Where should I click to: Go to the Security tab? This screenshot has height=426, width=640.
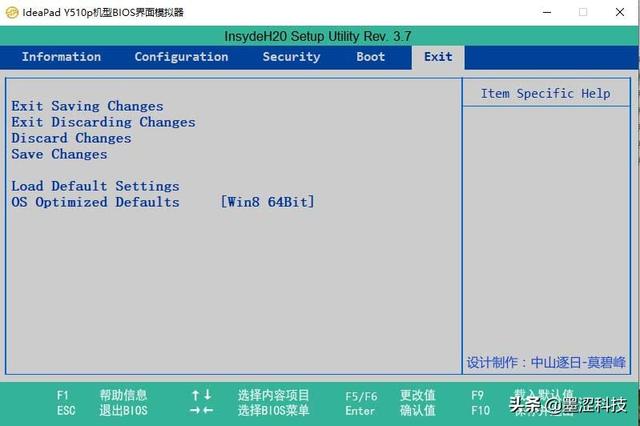291,57
